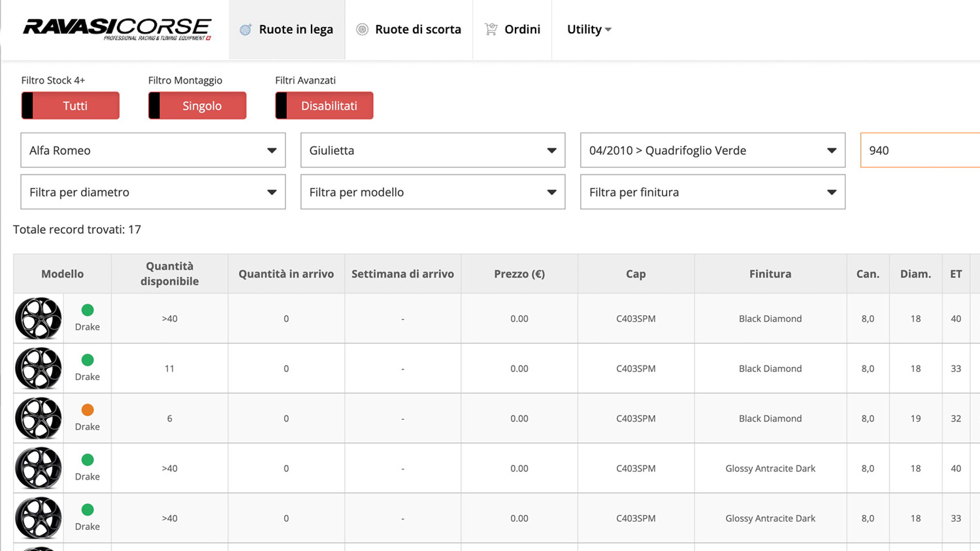Go to the Ordini tab
This screenshot has height=551, width=980.
pos(512,29)
